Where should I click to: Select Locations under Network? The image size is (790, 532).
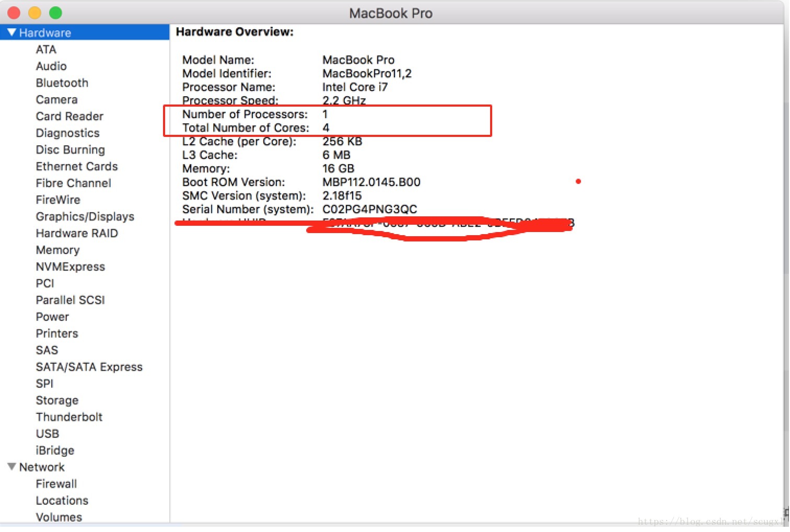[x=62, y=501]
